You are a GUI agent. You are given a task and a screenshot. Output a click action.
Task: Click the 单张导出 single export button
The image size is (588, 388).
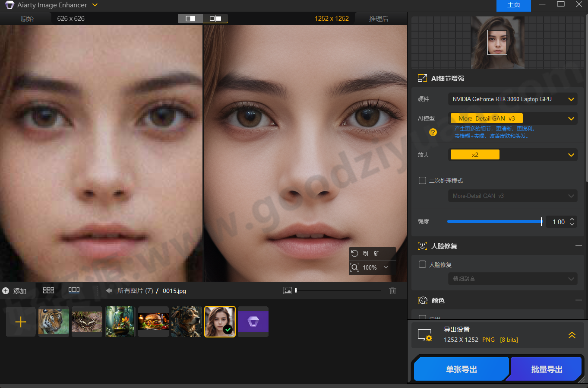point(461,369)
